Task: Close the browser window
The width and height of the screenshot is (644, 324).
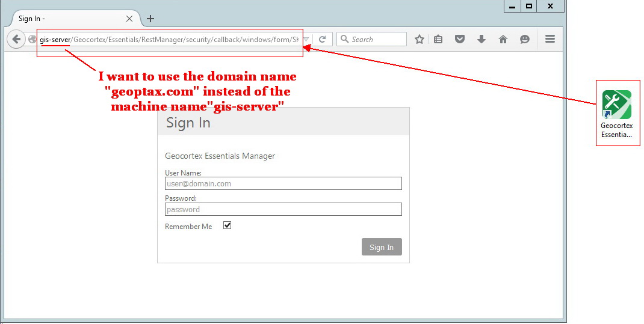Action: click(550, 7)
